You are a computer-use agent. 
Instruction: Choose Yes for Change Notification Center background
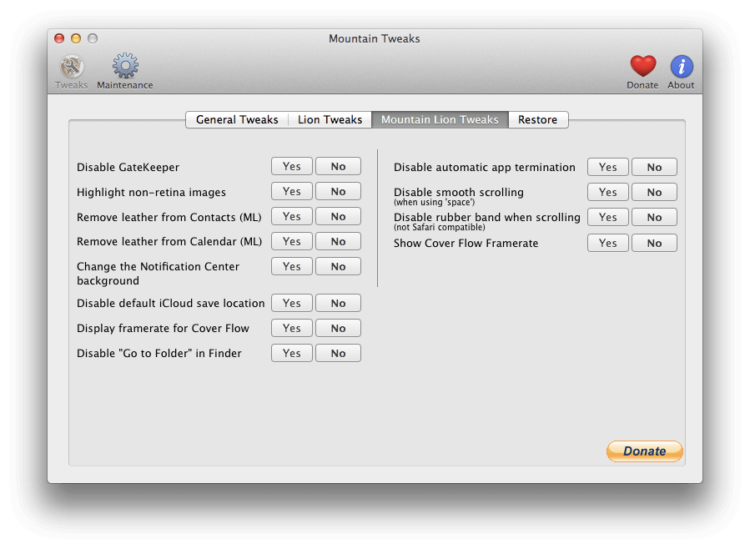tap(292, 266)
